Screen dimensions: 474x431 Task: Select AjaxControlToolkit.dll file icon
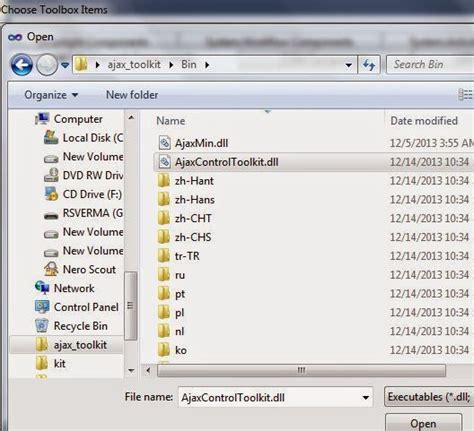(164, 162)
